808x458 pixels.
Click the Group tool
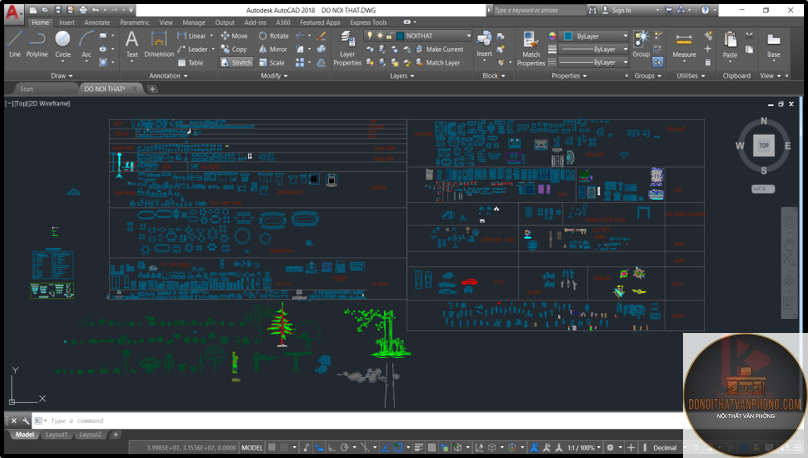(641, 44)
